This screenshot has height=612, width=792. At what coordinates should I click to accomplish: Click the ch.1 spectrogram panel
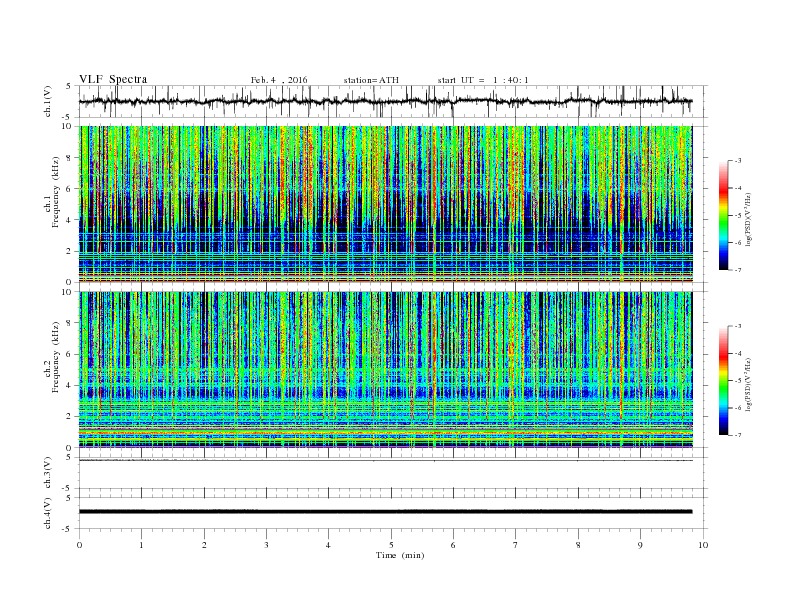pos(393,204)
